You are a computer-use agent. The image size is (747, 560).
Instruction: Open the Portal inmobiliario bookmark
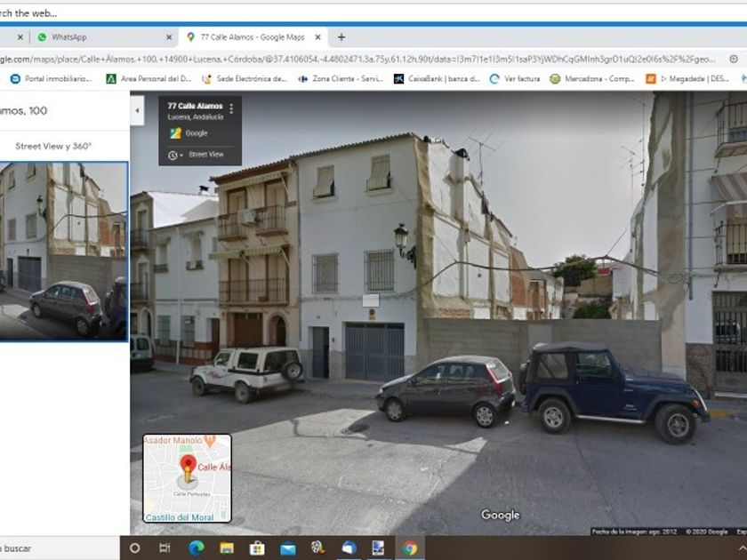pos(51,78)
